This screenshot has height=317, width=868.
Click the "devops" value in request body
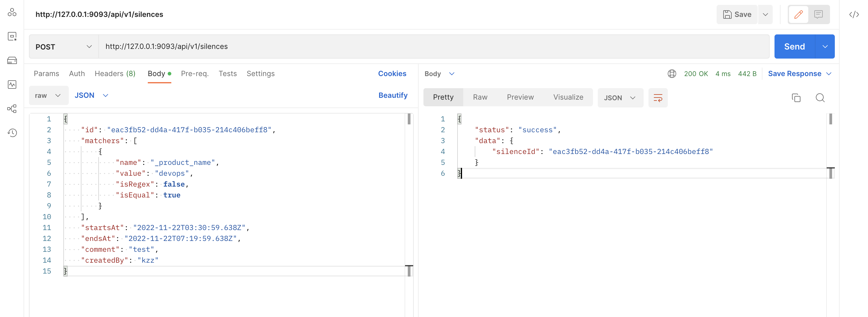pos(172,174)
